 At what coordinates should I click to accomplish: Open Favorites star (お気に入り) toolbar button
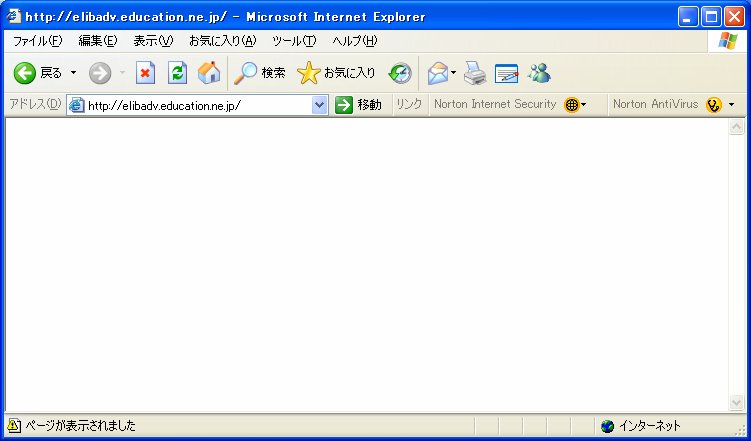point(336,73)
